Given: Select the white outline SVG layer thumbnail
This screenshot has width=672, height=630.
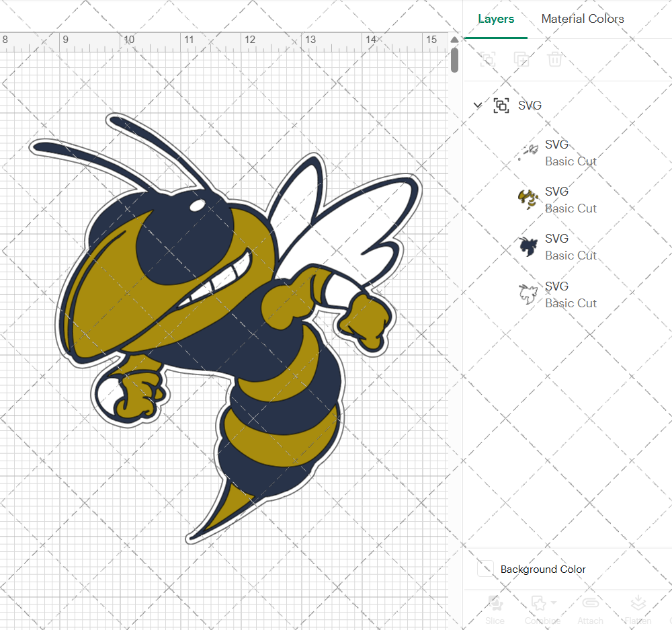Looking at the screenshot, I should 528,294.
